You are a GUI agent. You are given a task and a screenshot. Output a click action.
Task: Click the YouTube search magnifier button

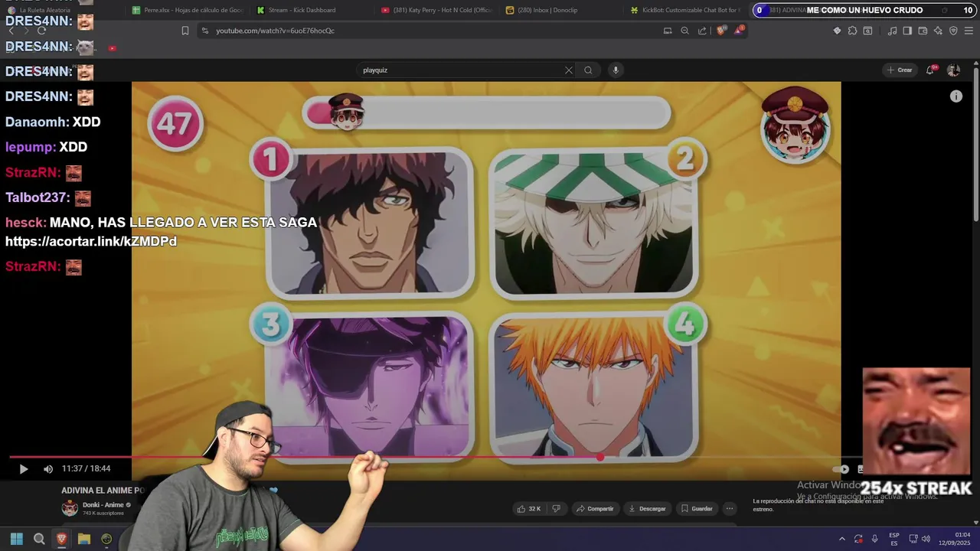[x=588, y=70]
